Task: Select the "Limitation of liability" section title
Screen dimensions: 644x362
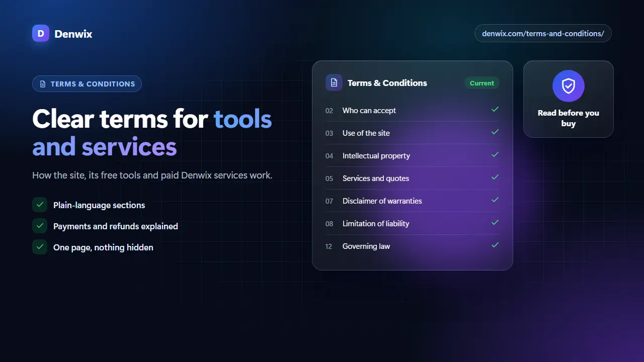Action: tap(376, 224)
